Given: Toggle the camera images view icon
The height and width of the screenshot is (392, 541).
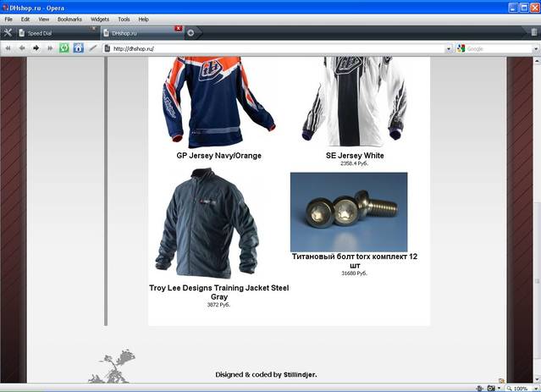Looking at the screenshot, I should (x=491, y=389).
